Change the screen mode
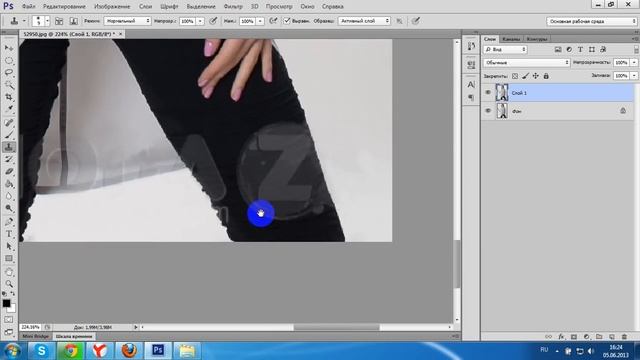 click(x=9, y=332)
